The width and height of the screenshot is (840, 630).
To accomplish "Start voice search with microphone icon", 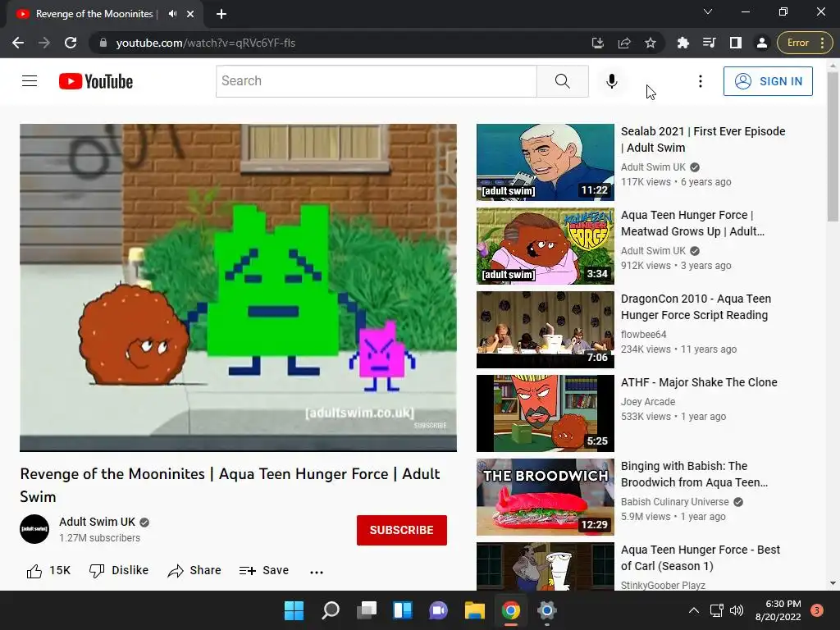I will pyautogui.click(x=611, y=81).
